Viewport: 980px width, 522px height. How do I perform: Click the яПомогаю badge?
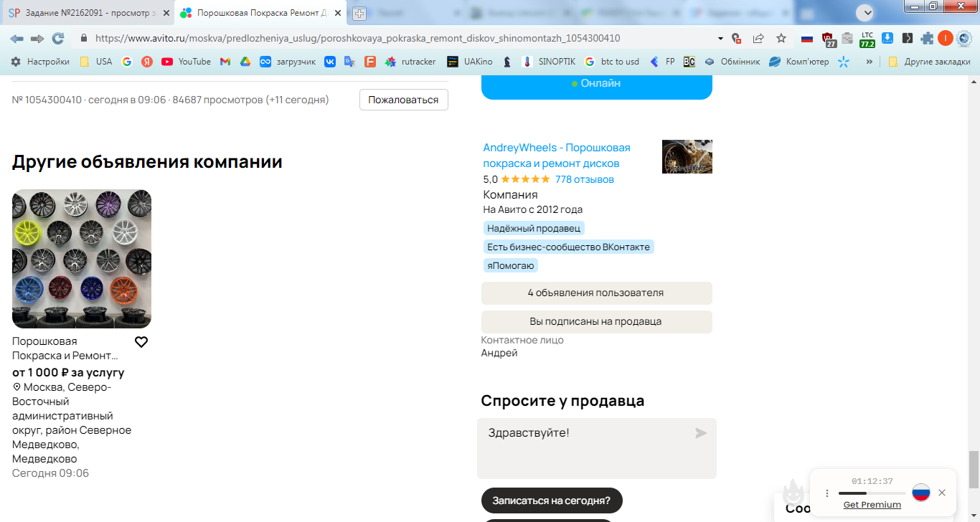click(x=511, y=265)
